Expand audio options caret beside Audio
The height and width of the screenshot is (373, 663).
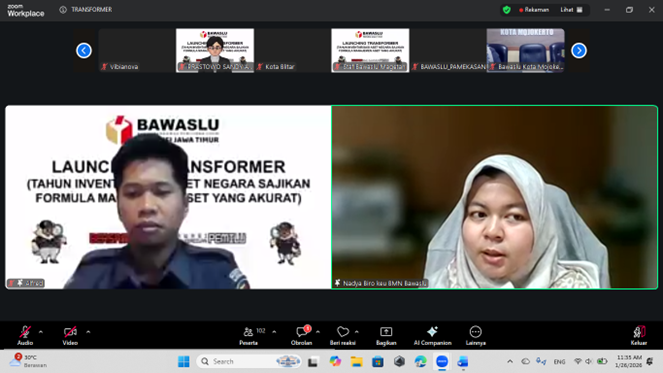point(41,332)
